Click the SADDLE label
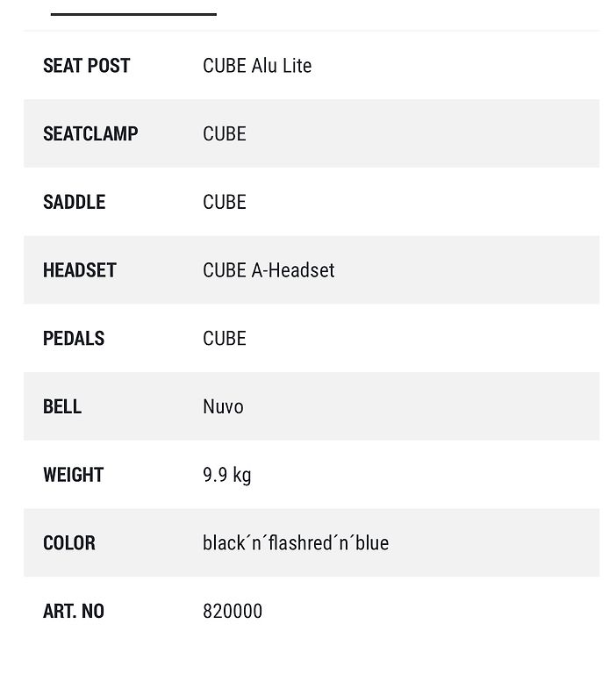The height and width of the screenshot is (674, 616). tap(74, 202)
